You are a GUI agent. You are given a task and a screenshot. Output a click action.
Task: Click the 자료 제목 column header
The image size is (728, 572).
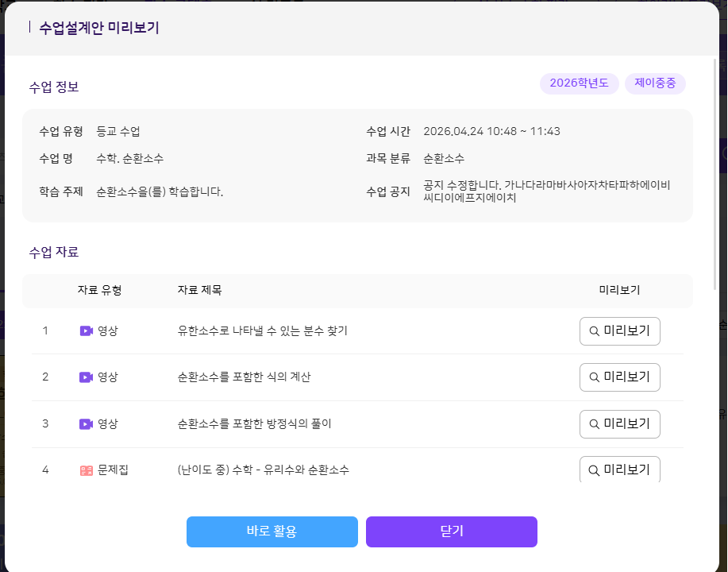[199, 291]
